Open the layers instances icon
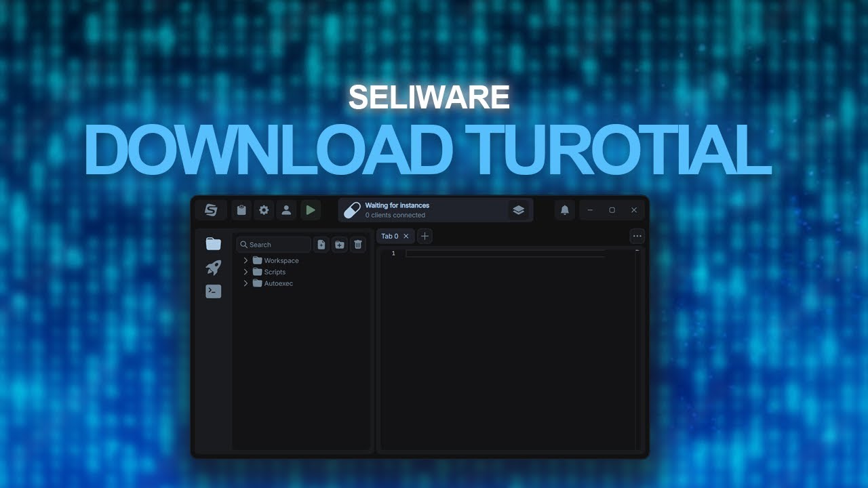This screenshot has height=488, width=868. 518,210
